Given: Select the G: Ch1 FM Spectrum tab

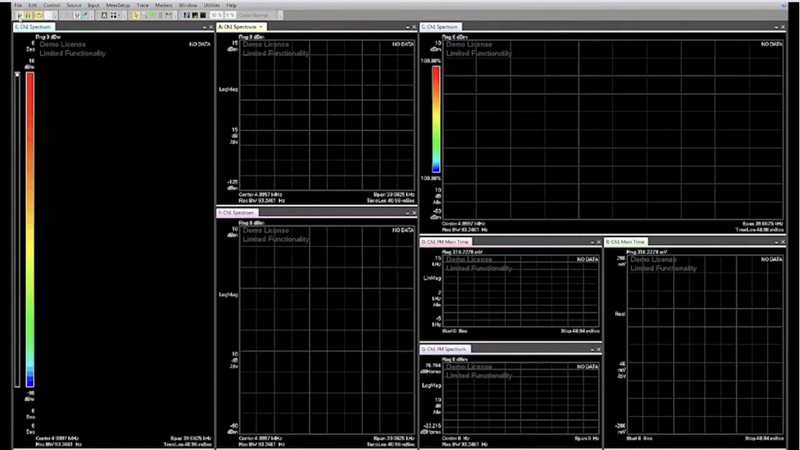Looking at the screenshot, I should pyautogui.click(x=444, y=349).
